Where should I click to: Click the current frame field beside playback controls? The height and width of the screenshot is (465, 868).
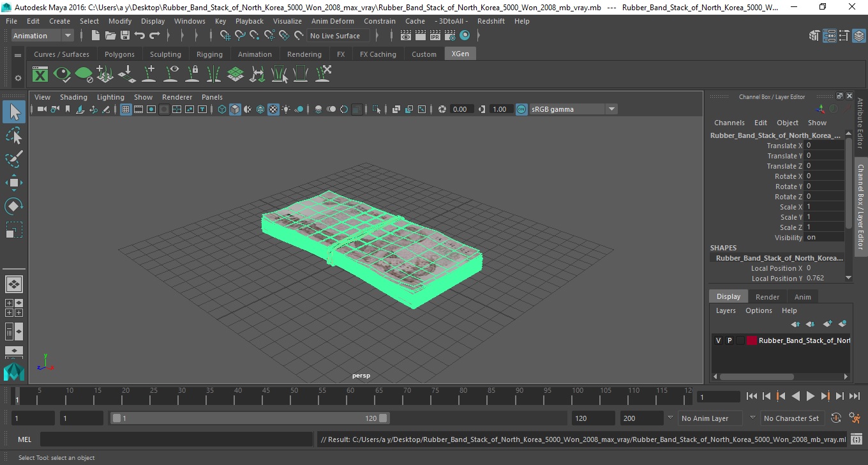click(718, 397)
